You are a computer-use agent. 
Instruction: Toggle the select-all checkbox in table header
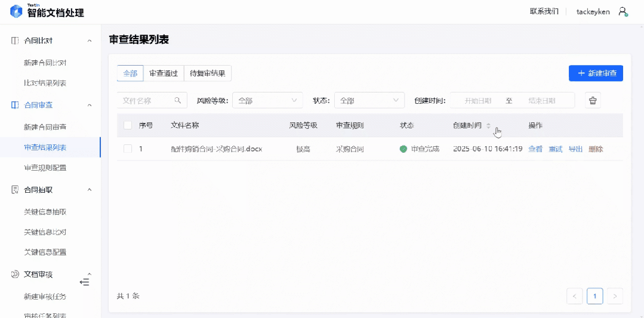128,125
